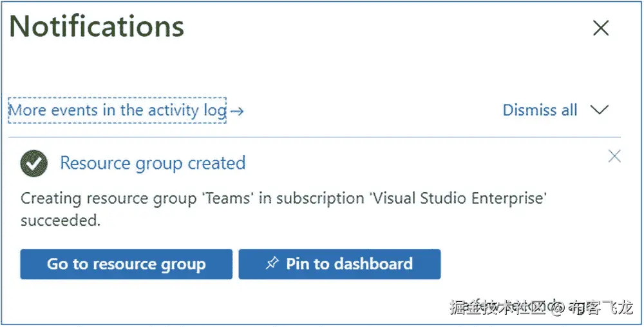Viewport: 644px width, 327px height.
Task: Click the divider line above the notification
Action: [314, 137]
